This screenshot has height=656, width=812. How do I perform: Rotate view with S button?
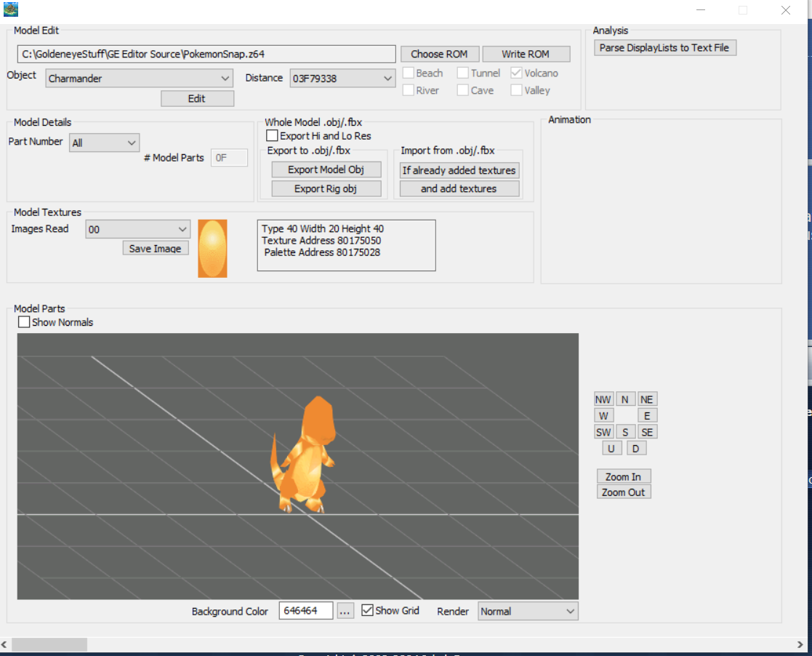click(625, 432)
